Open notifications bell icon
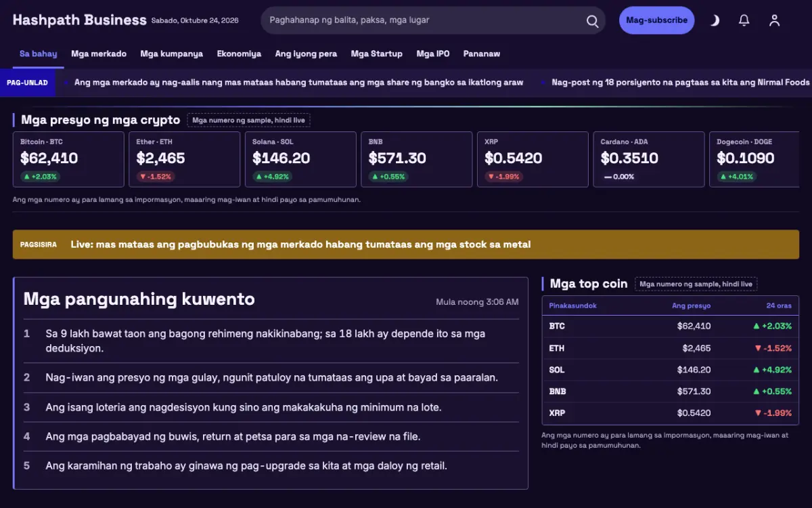The image size is (812, 508). tap(744, 20)
